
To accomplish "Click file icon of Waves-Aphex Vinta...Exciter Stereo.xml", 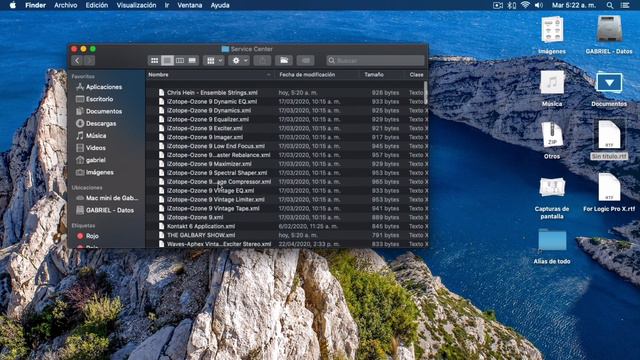I will point(162,244).
